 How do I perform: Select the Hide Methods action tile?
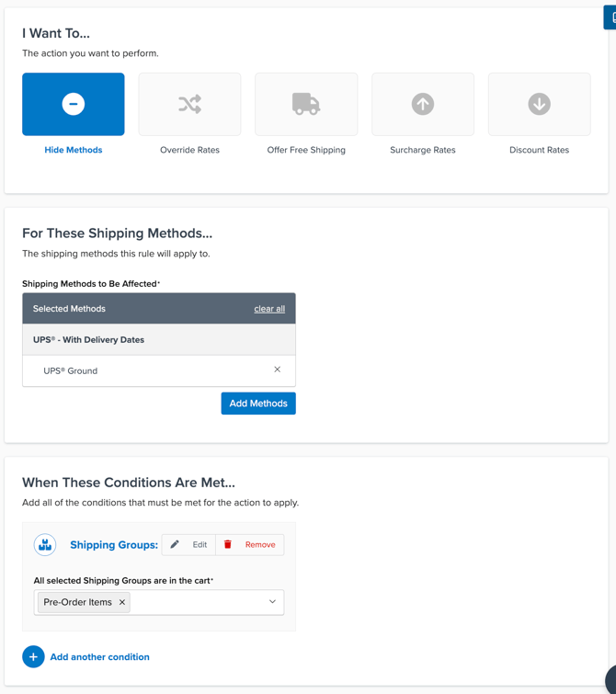74,105
